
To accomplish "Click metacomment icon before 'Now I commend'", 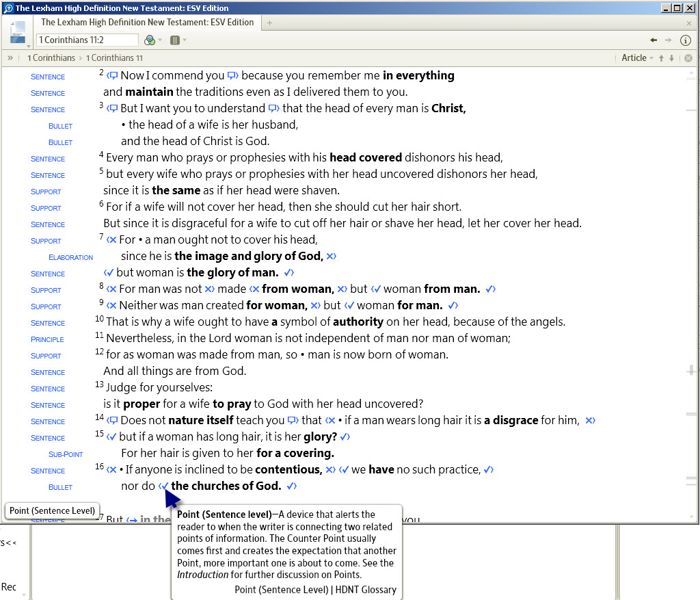I will click(113, 75).
